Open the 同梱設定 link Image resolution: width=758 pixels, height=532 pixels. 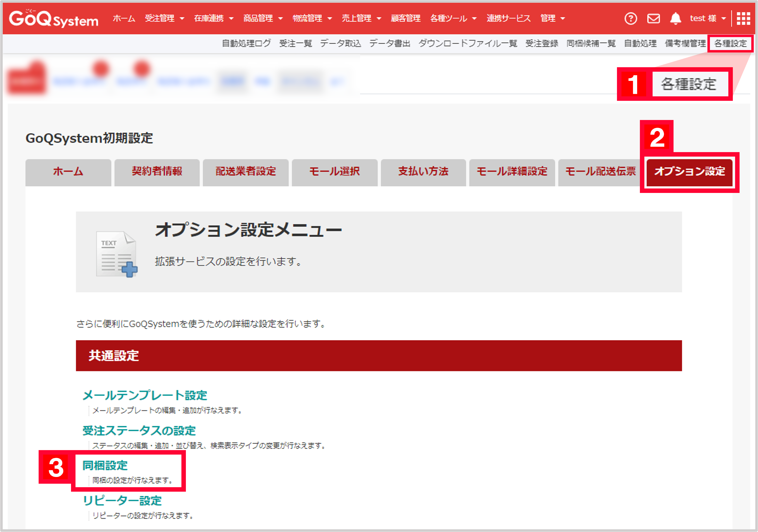click(x=105, y=465)
